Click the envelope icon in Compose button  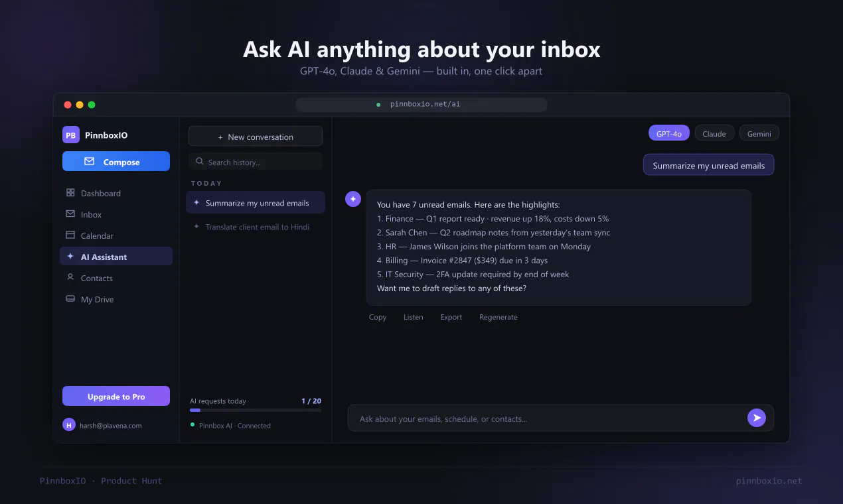(x=90, y=162)
